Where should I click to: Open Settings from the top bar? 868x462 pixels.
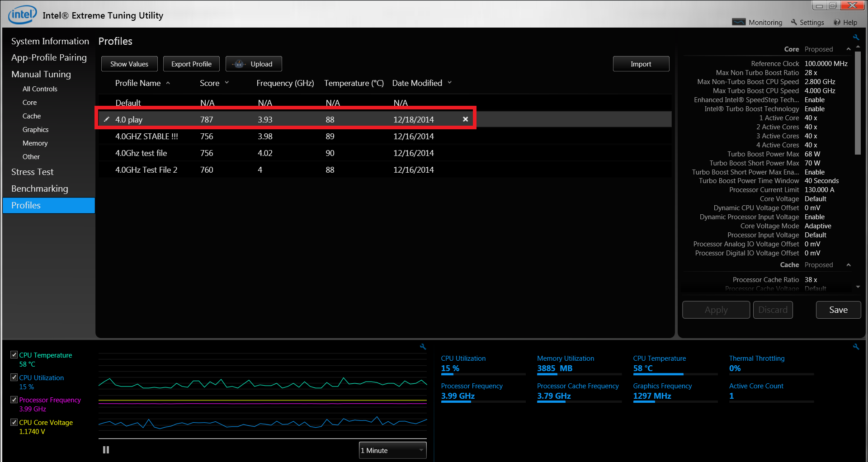tap(807, 22)
